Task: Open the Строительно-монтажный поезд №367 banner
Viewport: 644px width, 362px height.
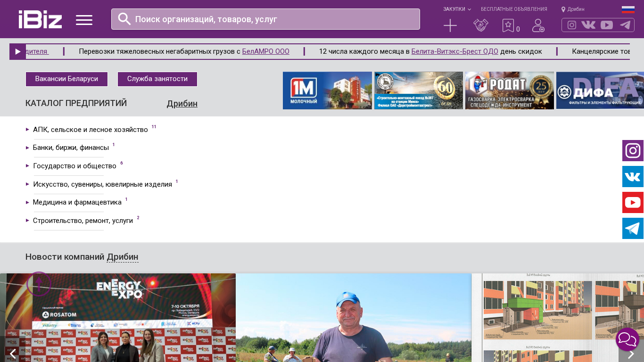Action: (x=419, y=90)
